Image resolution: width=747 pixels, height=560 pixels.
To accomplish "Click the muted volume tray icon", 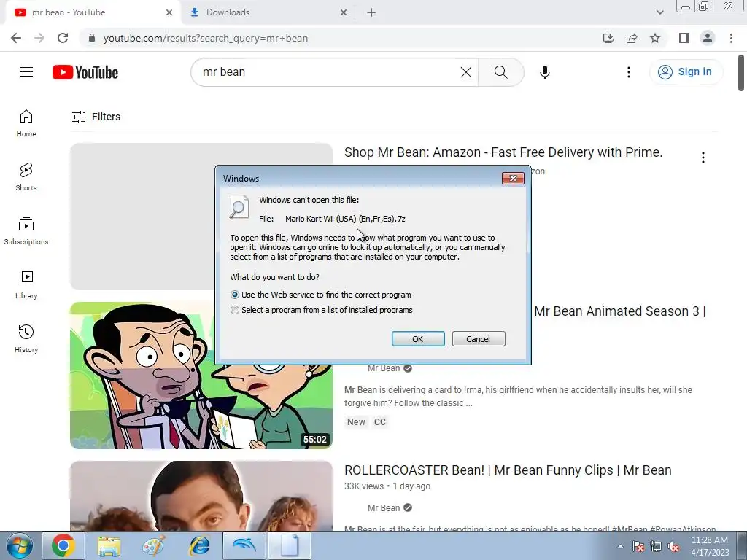I will [x=673, y=546].
